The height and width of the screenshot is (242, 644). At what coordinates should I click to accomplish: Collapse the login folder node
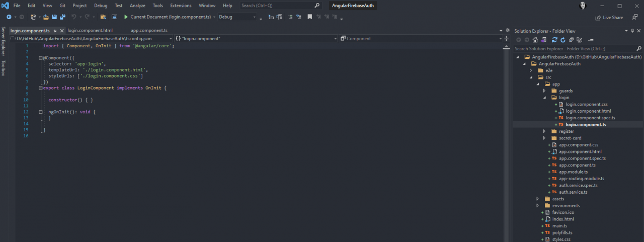click(x=544, y=98)
